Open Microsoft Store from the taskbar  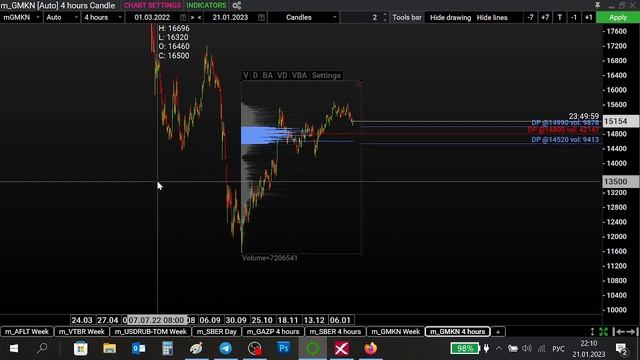tap(80, 349)
